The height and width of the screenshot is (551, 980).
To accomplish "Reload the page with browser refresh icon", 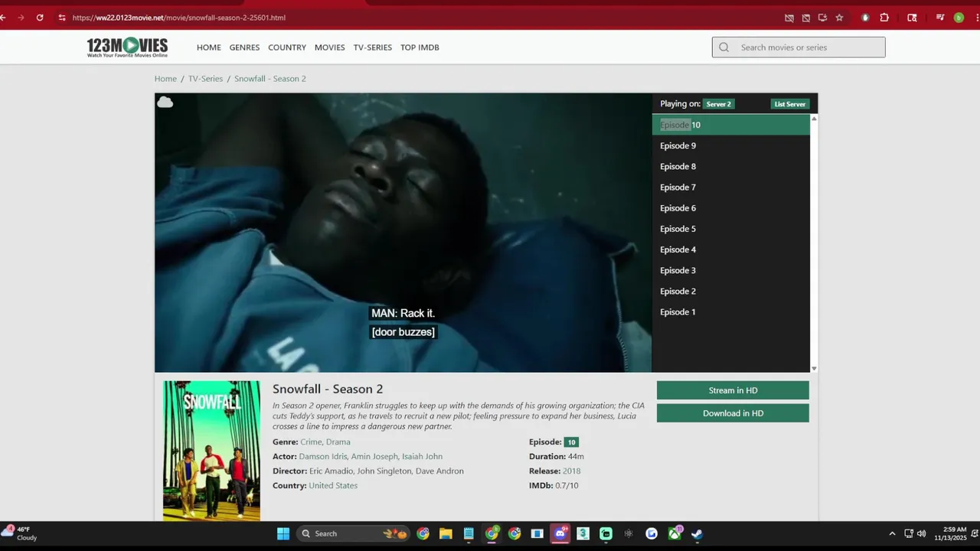I will pos(40,18).
